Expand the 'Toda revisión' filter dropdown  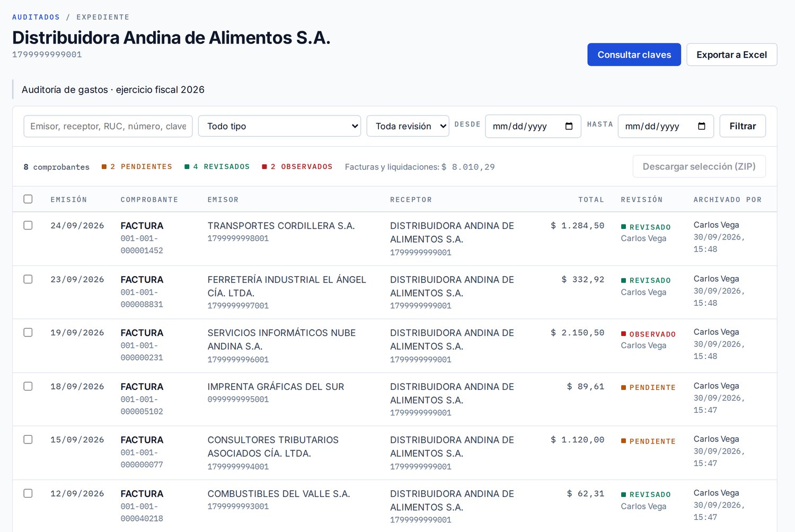click(408, 126)
